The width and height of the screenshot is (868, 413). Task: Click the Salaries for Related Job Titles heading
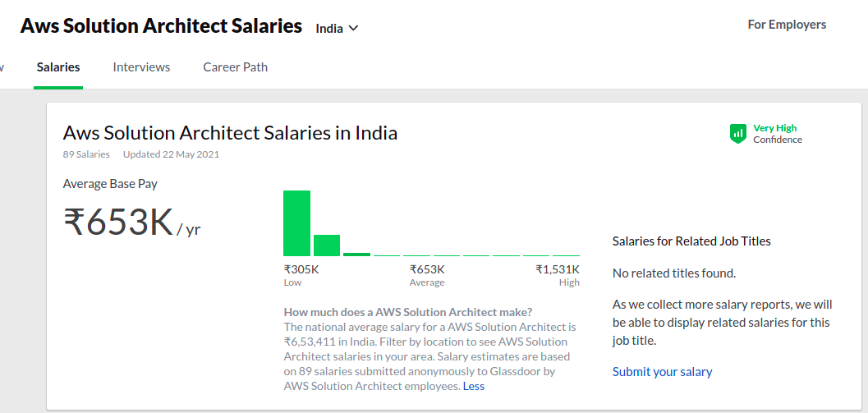pos(691,241)
